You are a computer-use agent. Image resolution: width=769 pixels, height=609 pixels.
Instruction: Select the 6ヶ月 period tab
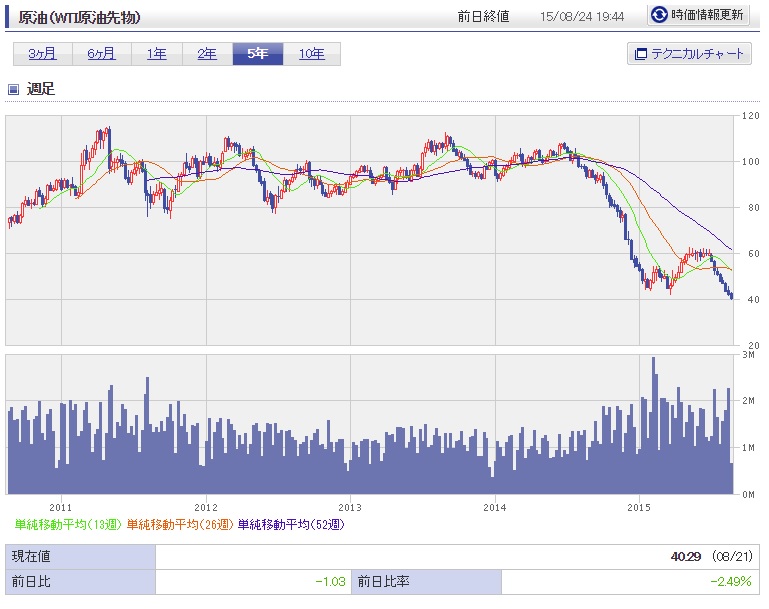click(101, 54)
